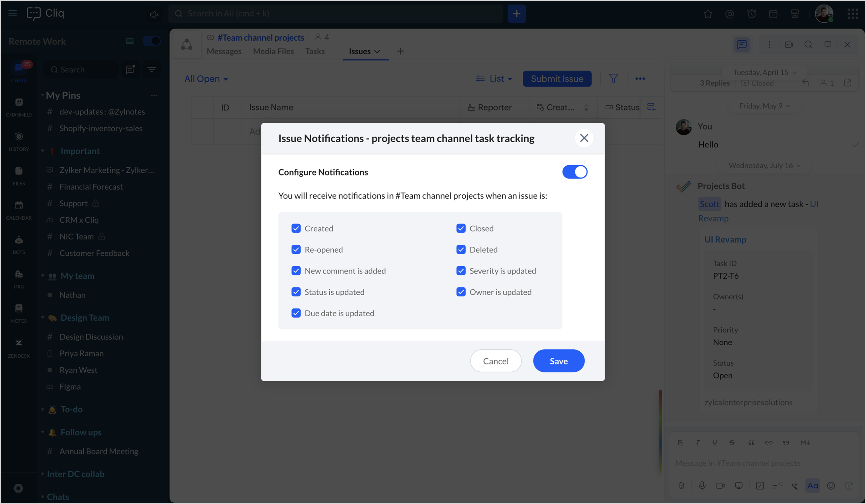Open the apps grid icon
Viewport: 866px width, 504px height.
point(853,14)
